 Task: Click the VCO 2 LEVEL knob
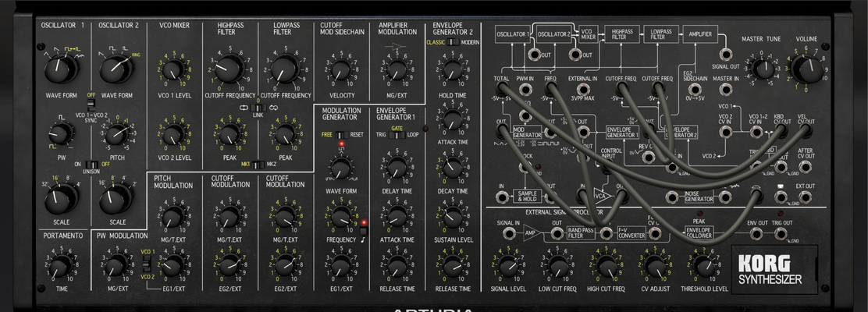tap(173, 134)
